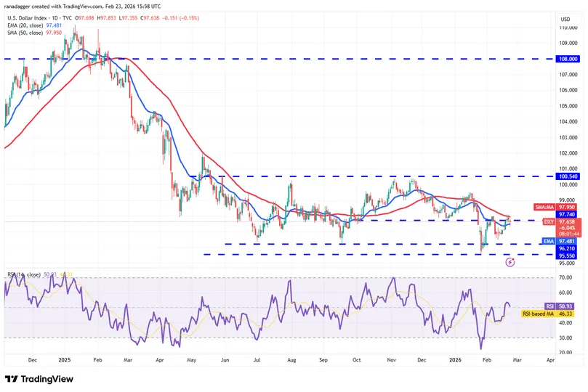This screenshot has width=588, height=392.
Task: Click the purple lightning event marker icon
Action: [x=510, y=263]
